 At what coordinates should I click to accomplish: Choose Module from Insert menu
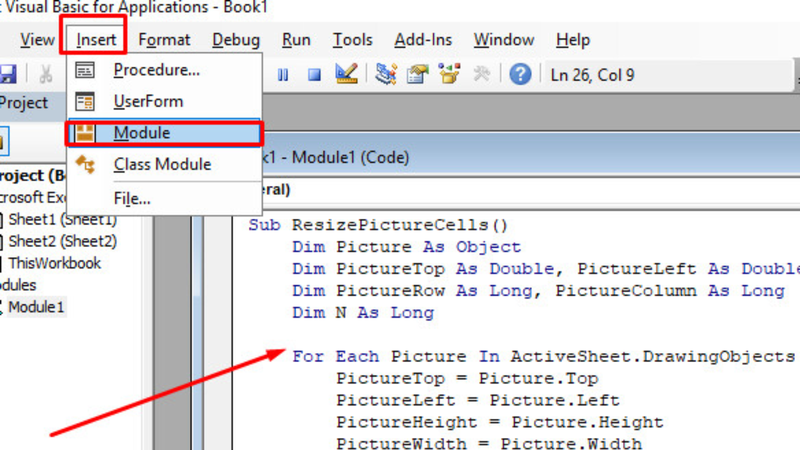(164, 133)
